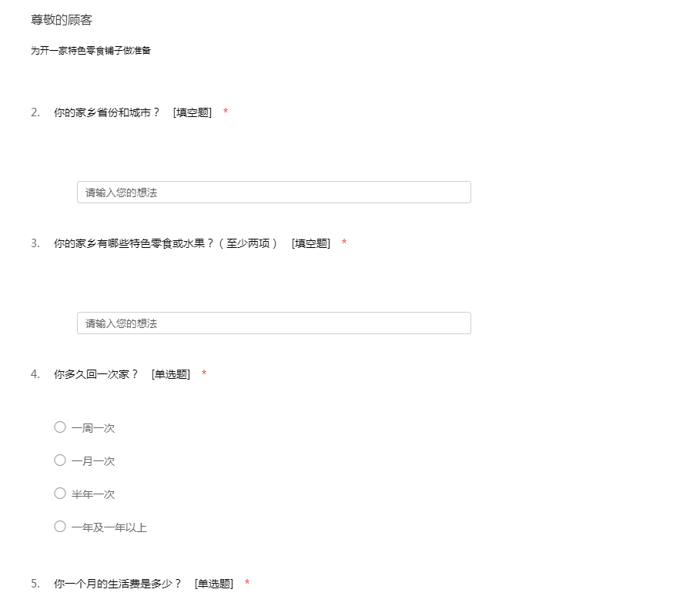
Task: Click question 2 text 你的家乡省份和城市
Action: tap(106, 112)
